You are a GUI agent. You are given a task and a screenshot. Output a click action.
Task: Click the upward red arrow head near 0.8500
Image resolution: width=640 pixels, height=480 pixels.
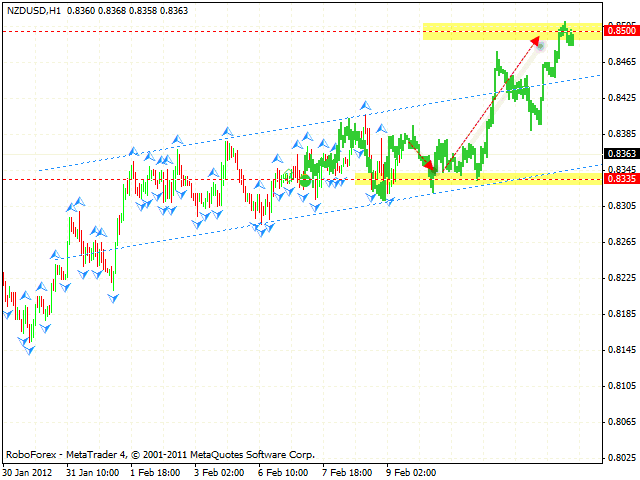point(536,40)
